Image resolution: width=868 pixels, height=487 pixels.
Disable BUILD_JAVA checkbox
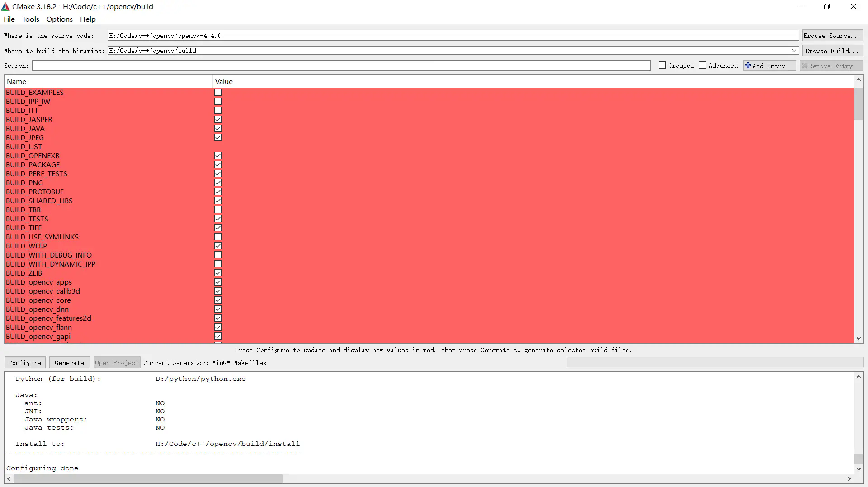click(218, 128)
